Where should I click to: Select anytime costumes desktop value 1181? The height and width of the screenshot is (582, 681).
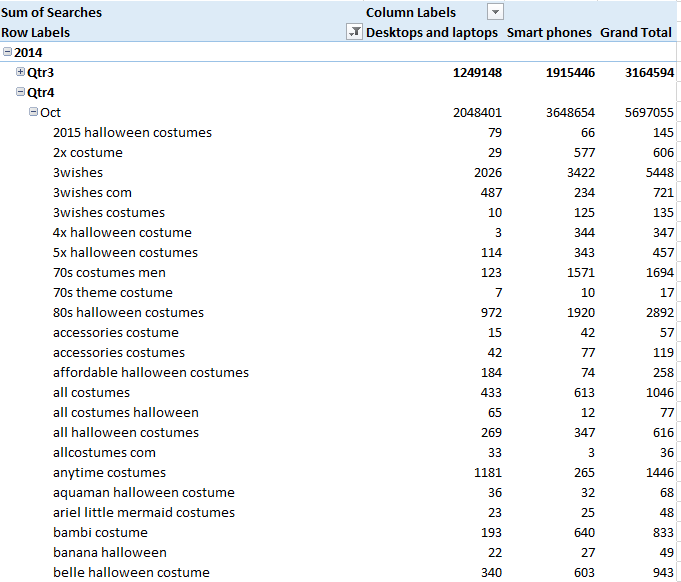pos(488,472)
